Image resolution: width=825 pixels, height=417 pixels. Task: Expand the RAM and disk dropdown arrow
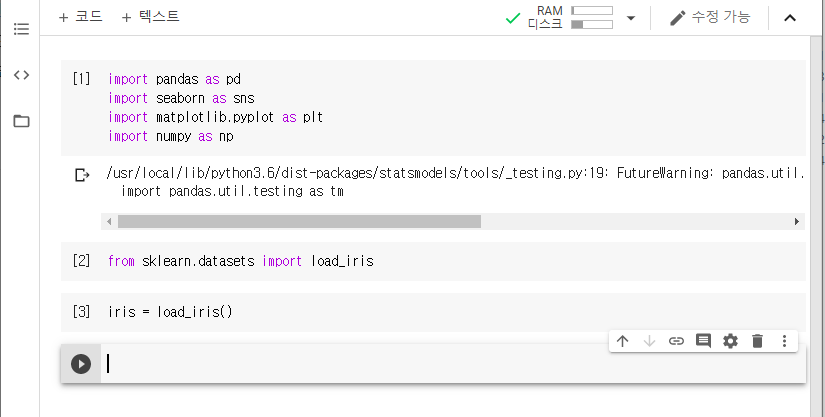pos(630,18)
